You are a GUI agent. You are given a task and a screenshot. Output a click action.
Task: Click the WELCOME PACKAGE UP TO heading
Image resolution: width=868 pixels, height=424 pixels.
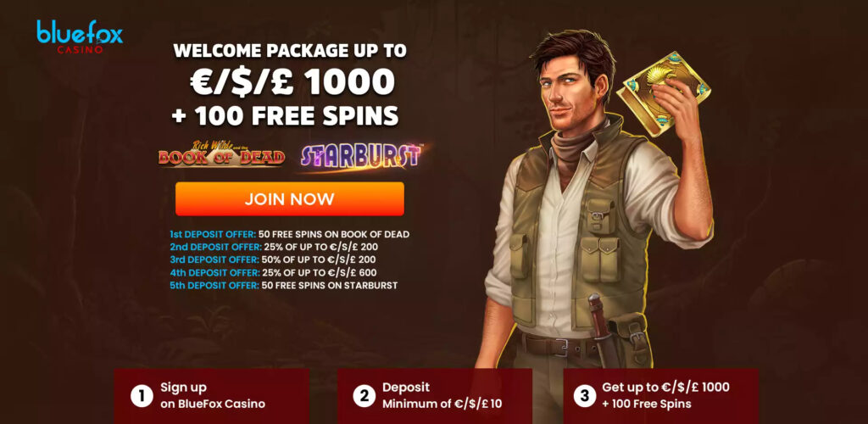[x=290, y=51]
